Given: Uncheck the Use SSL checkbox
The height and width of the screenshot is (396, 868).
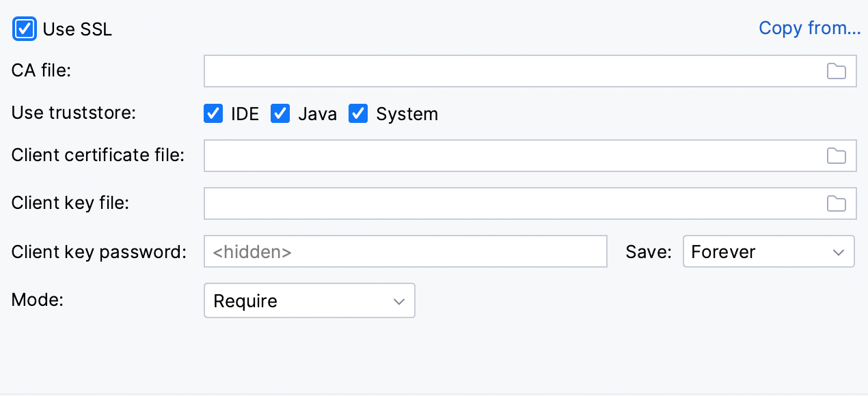Looking at the screenshot, I should tap(25, 29).
